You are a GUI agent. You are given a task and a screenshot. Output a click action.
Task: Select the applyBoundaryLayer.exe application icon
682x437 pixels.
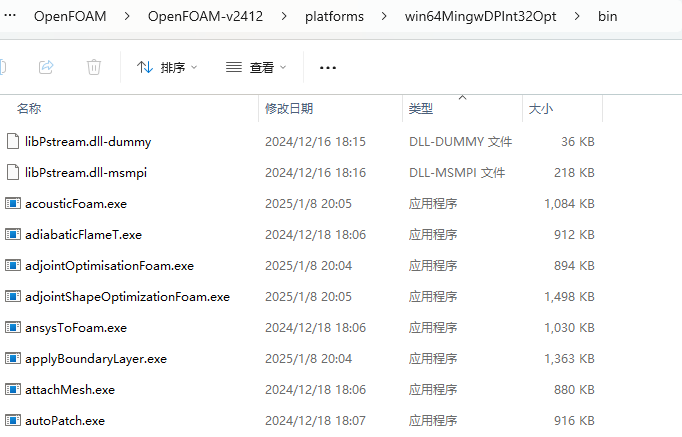[13, 358]
